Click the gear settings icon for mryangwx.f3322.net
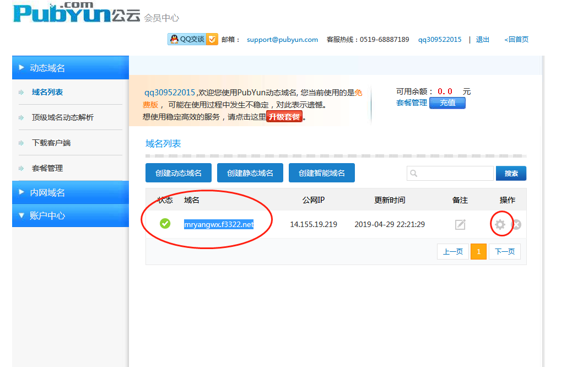588x367 pixels. click(500, 224)
